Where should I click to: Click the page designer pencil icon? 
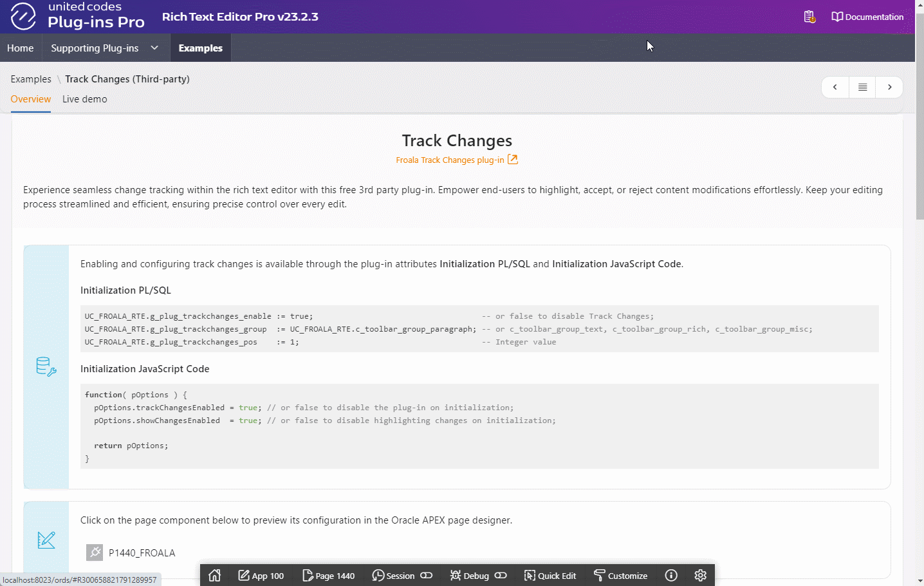click(46, 540)
